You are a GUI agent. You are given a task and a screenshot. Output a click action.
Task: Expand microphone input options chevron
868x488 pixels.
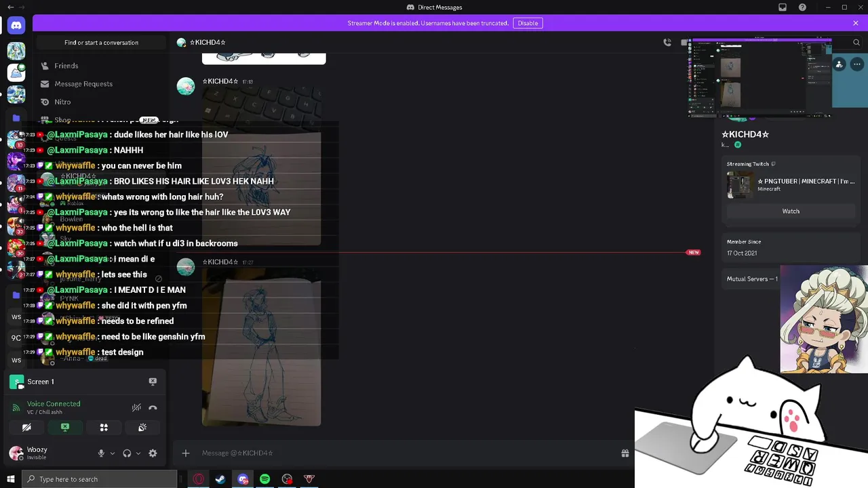point(113,453)
